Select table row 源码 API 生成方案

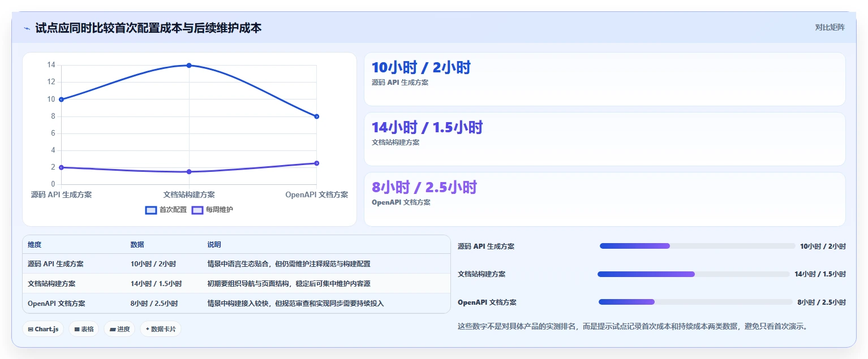[237, 264]
